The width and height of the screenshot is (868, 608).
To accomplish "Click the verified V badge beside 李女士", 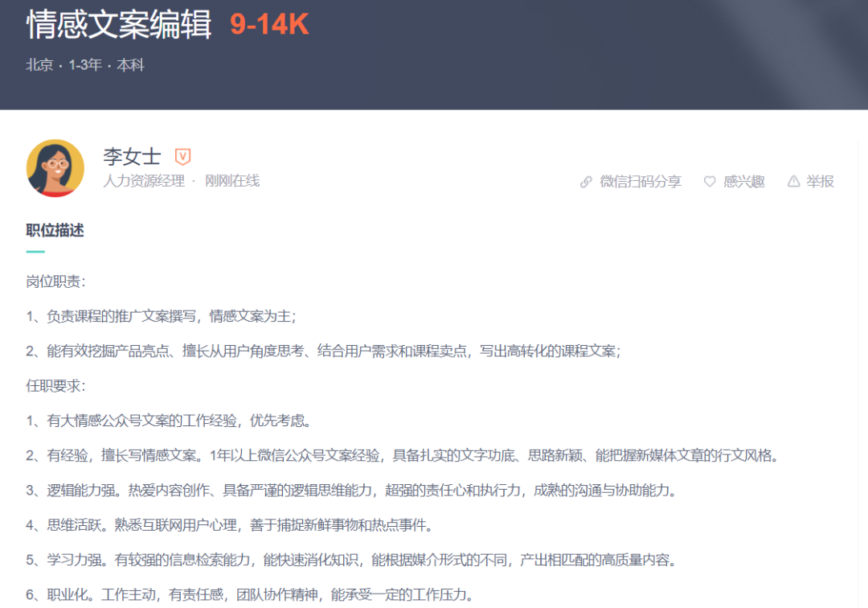I will coord(182,157).
